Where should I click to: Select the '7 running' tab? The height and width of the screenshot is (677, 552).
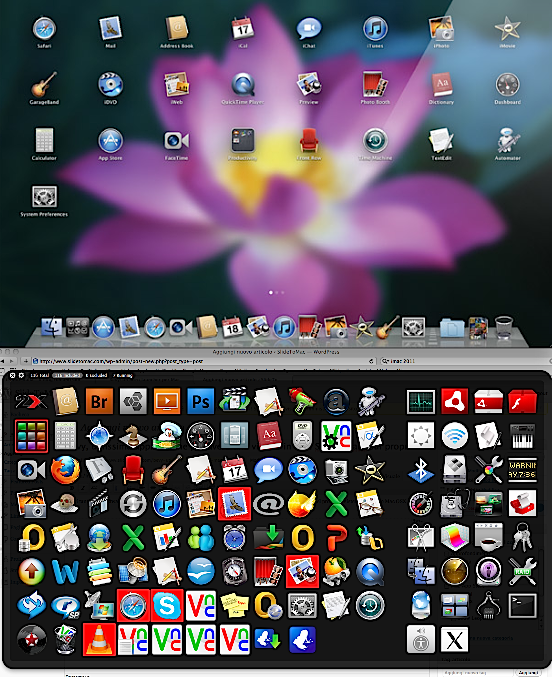[x=123, y=375]
